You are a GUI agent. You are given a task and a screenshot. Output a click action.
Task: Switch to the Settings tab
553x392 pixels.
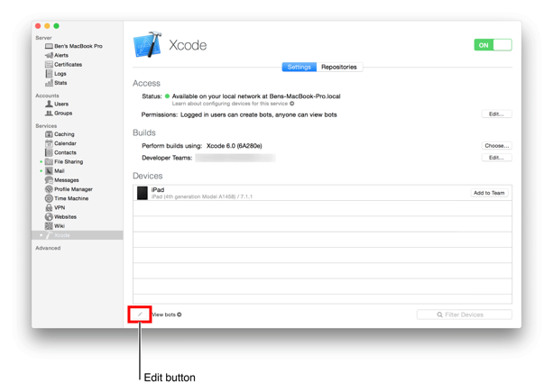point(300,67)
